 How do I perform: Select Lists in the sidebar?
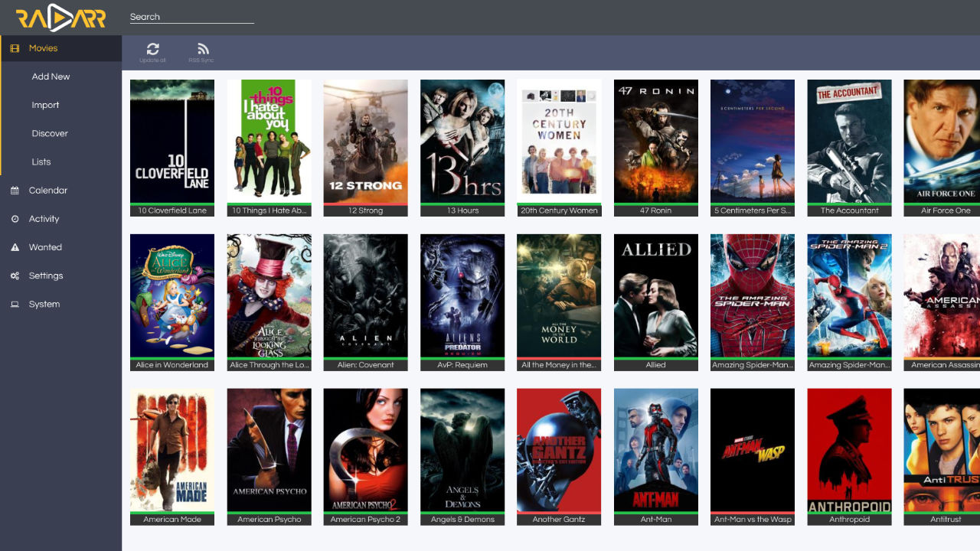41,161
